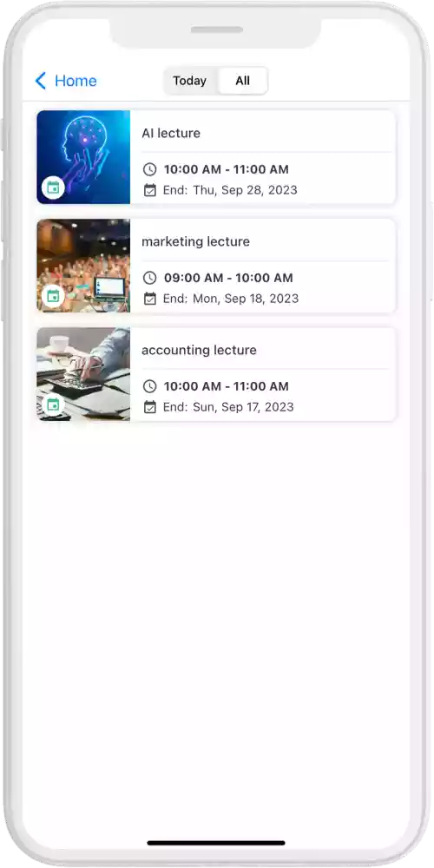Viewport: 434px width, 868px height.
Task: Click the end-date calendar icon for accounting lecture
Action: click(149, 407)
